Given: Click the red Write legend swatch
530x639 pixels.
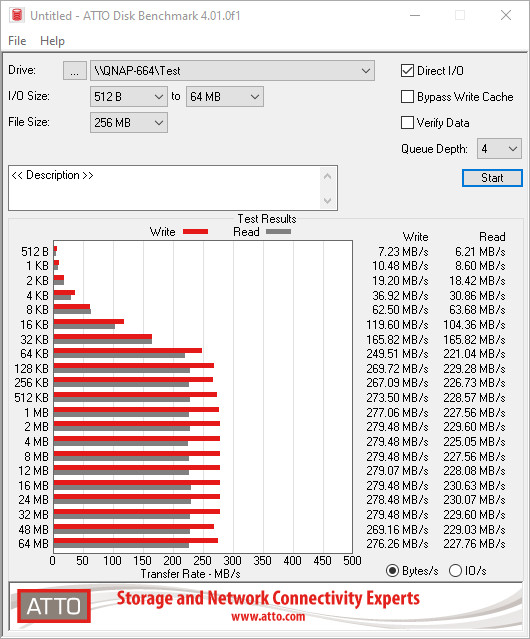Looking at the screenshot, I should point(196,231).
